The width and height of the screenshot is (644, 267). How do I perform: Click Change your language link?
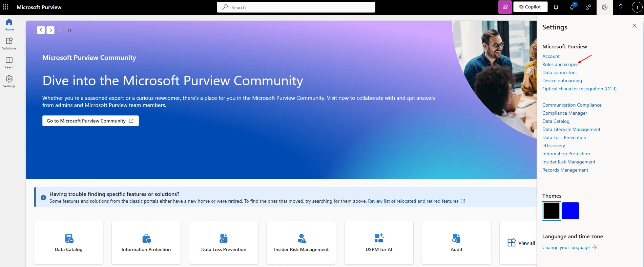pyautogui.click(x=569, y=247)
